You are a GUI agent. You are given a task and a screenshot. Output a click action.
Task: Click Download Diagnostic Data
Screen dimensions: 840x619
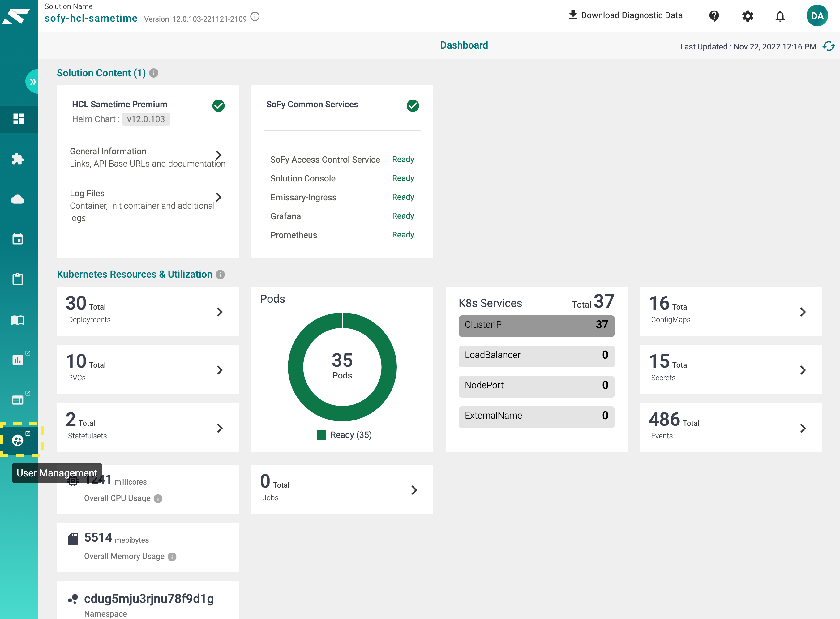pos(625,15)
